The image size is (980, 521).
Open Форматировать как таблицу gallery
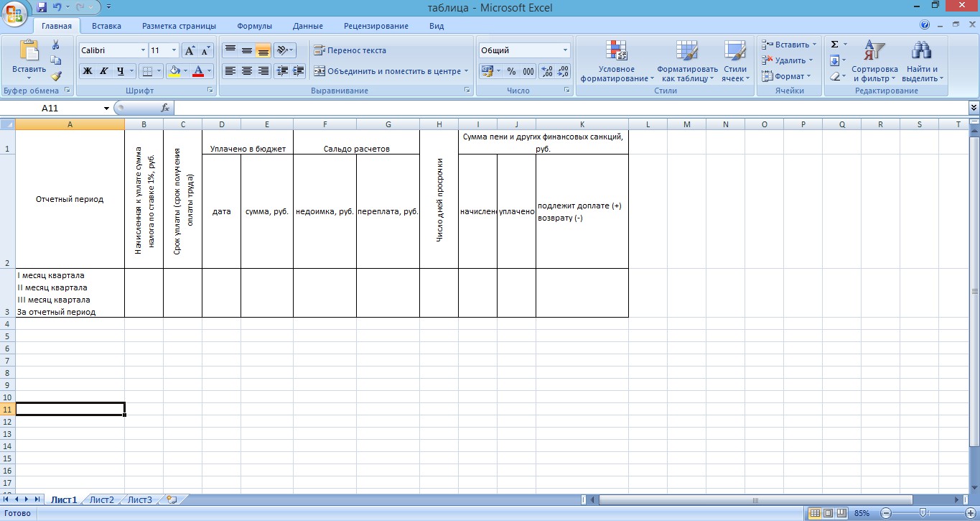coord(687,61)
